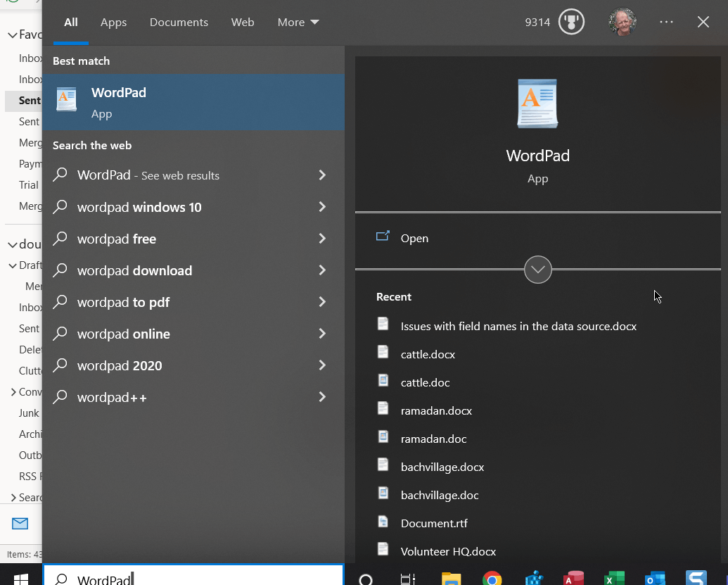Open Windows Start menu button

[21, 579]
